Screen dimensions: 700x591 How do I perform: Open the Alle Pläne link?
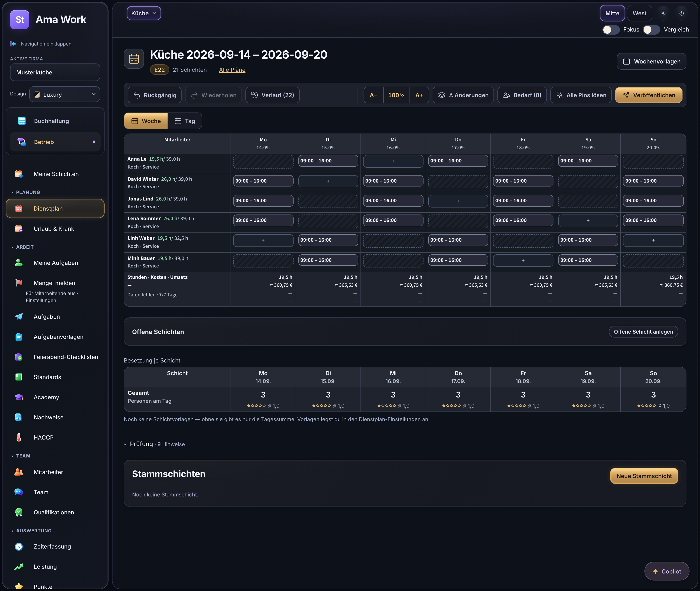tap(232, 70)
